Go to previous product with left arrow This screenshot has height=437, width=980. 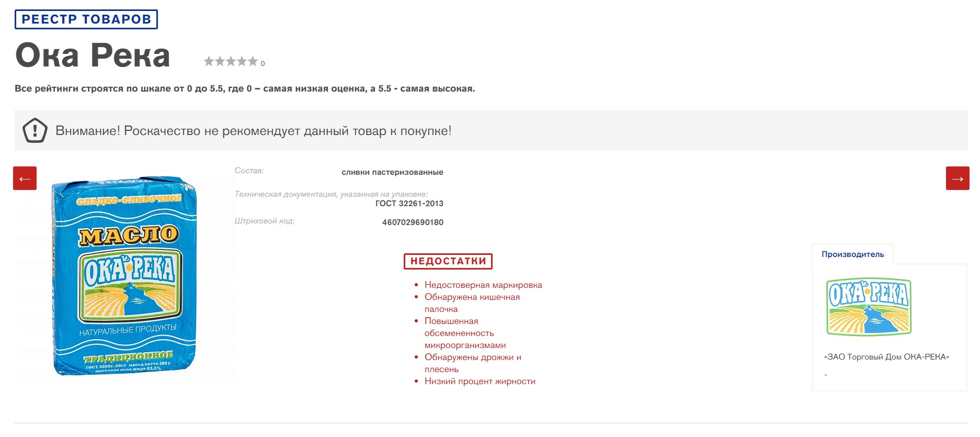pyautogui.click(x=25, y=178)
